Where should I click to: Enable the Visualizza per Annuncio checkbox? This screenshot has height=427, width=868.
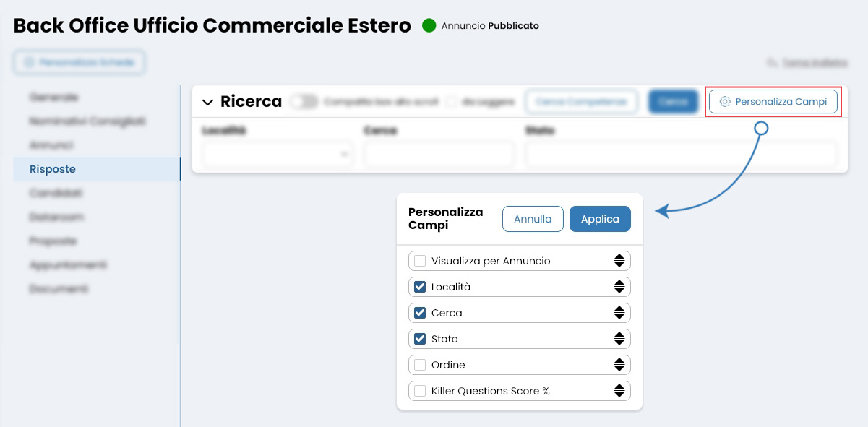tap(420, 260)
